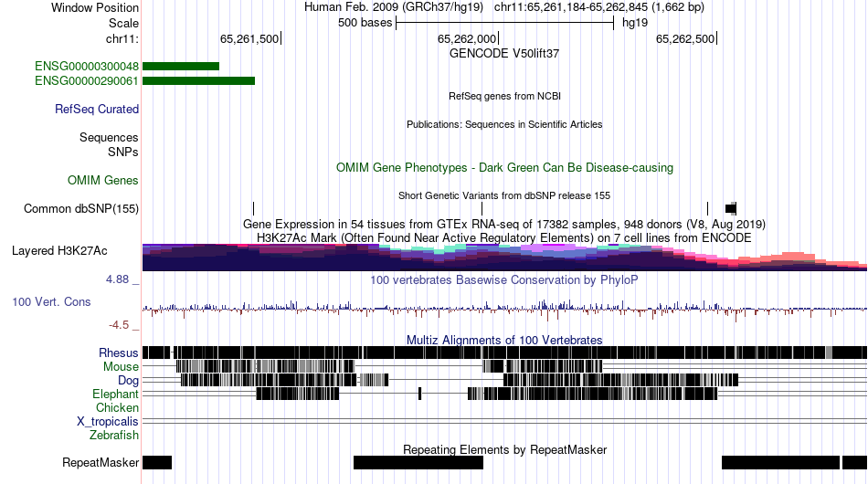The width and height of the screenshot is (868, 484).
Task: Click the dbSNP variant tick below 65,262,000
Action: (482, 208)
